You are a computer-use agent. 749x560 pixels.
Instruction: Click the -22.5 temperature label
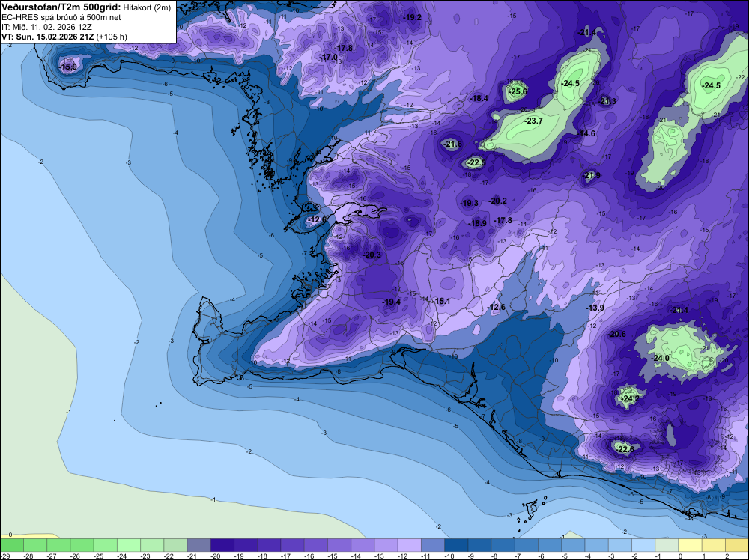coord(476,162)
